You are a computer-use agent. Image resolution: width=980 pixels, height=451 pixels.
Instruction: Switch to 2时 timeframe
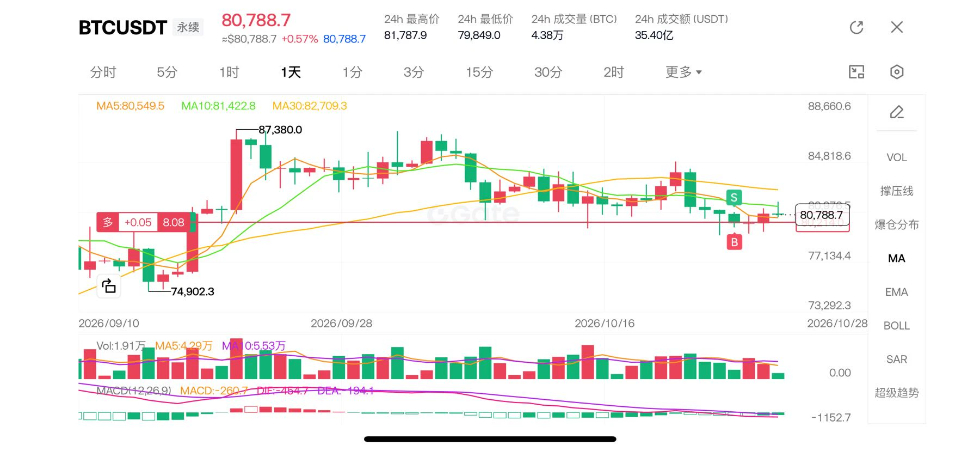pyautogui.click(x=614, y=72)
